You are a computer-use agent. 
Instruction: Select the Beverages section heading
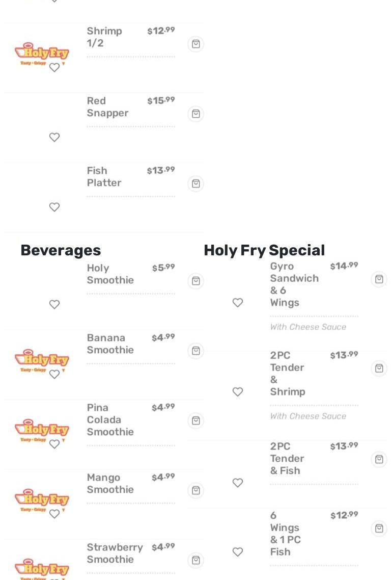point(61,250)
